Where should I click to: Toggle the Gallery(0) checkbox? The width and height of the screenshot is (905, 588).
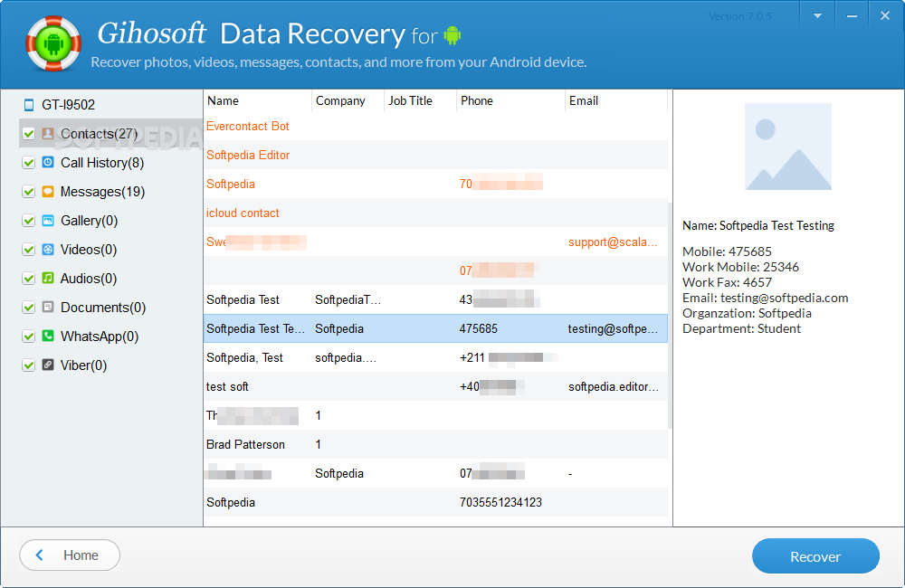click(x=28, y=221)
